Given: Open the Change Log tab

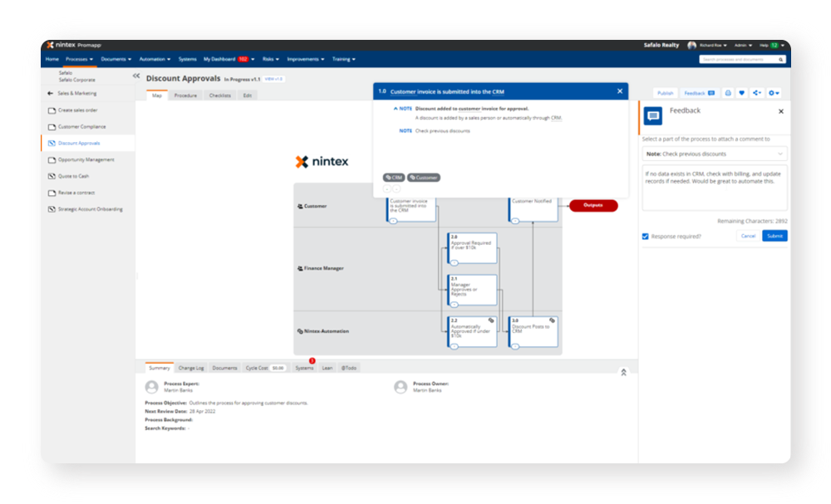Looking at the screenshot, I should point(191,368).
